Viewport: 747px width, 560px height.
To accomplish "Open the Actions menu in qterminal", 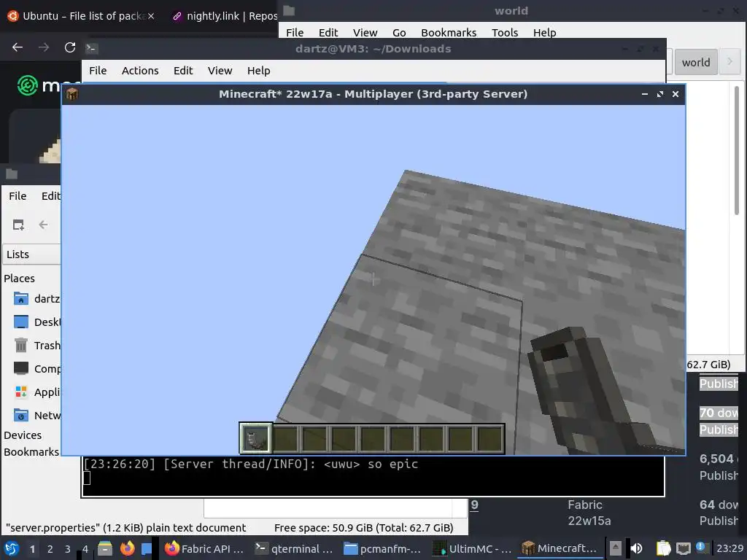I will pos(140,71).
